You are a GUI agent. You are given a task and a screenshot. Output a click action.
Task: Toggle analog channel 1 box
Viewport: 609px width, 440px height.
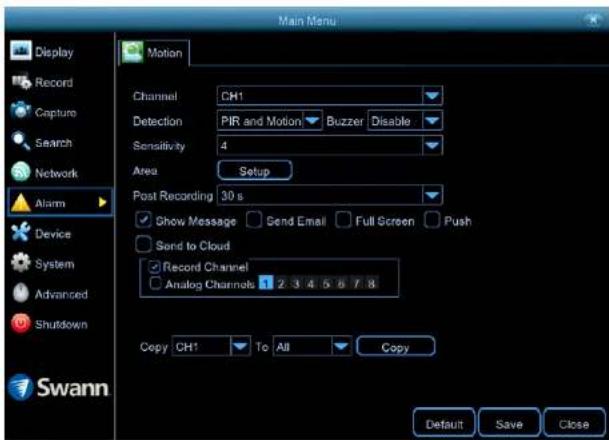pos(266,283)
